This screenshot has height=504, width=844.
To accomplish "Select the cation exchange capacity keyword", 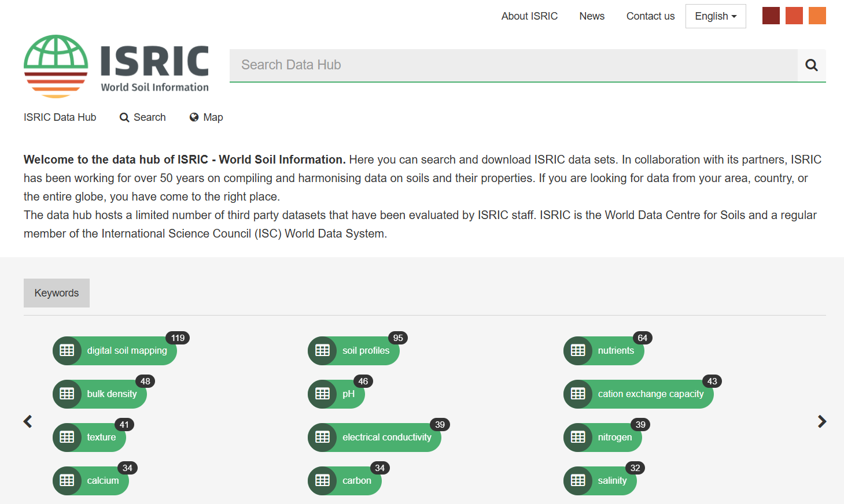I will [x=650, y=394].
